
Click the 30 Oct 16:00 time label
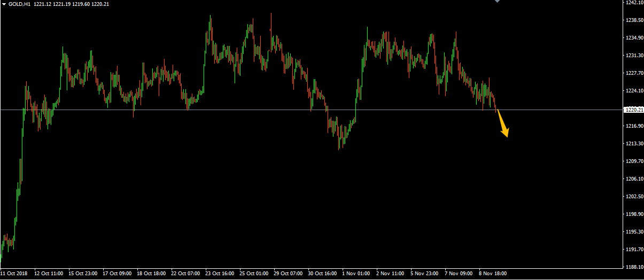coord(322,274)
